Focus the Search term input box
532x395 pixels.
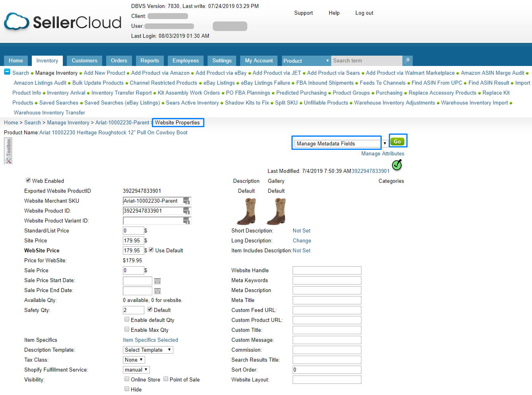coord(367,61)
